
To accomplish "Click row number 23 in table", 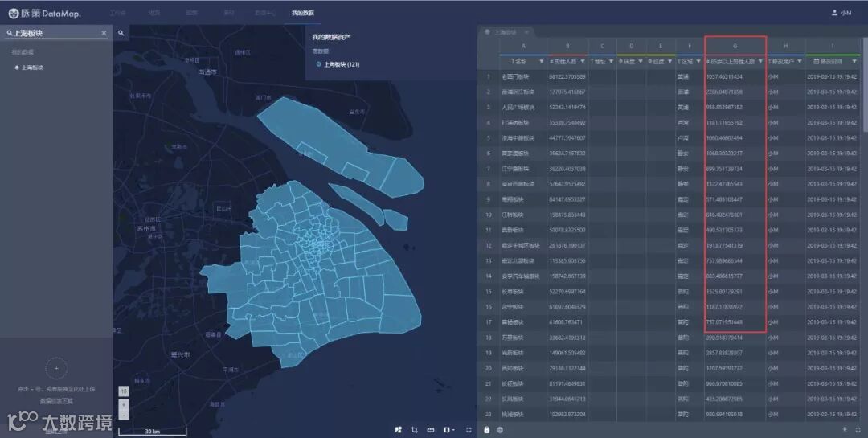I will 489,414.
